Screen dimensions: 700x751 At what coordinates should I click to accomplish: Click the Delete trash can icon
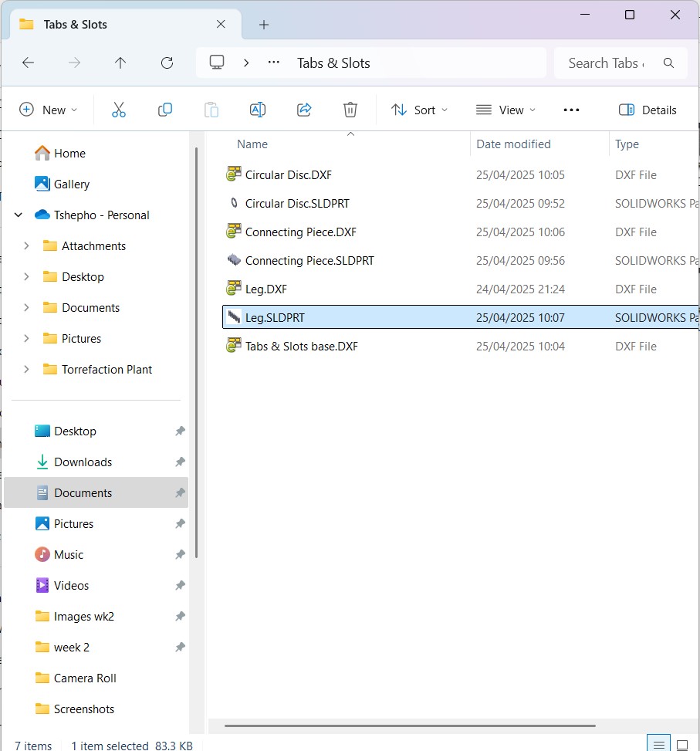[350, 110]
